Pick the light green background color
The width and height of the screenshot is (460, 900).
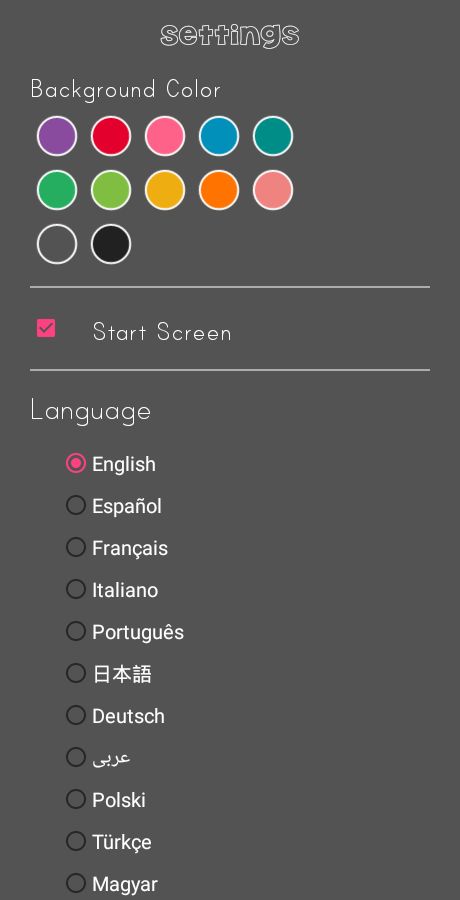(111, 190)
